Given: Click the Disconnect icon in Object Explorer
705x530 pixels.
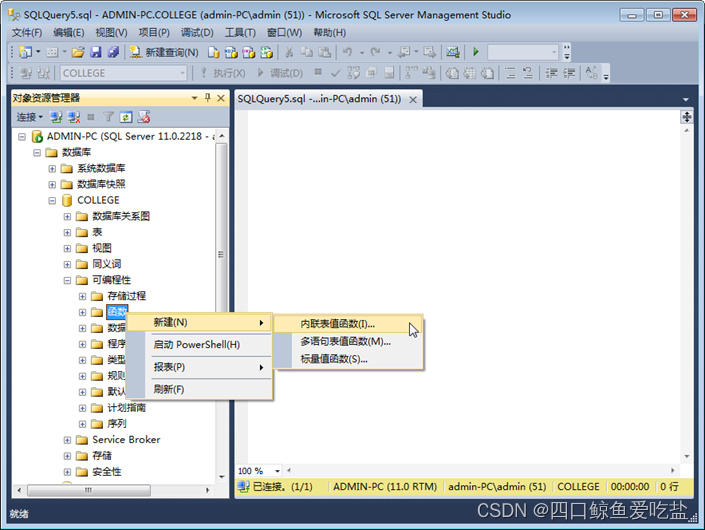Looking at the screenshot, I should (74, 117).
